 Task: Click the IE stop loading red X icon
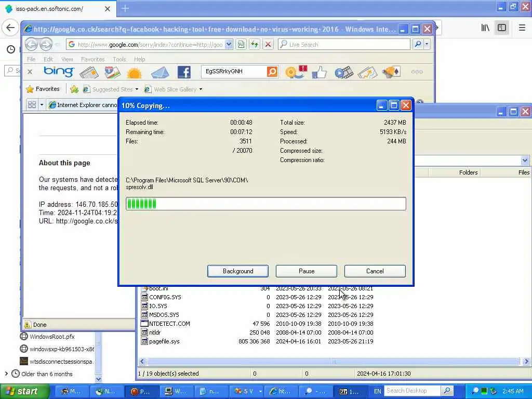[x=268, y=45]
